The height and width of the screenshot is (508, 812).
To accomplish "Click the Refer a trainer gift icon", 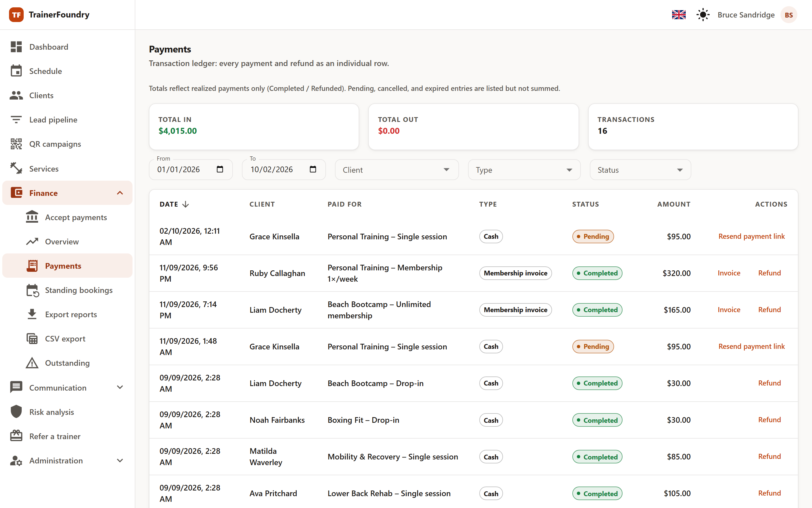I will 16,436.
